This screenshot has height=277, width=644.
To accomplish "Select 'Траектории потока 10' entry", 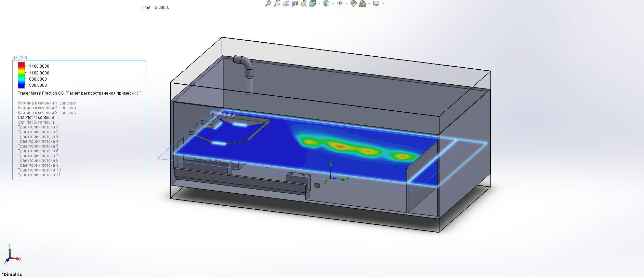I will [x=39, y=170].
